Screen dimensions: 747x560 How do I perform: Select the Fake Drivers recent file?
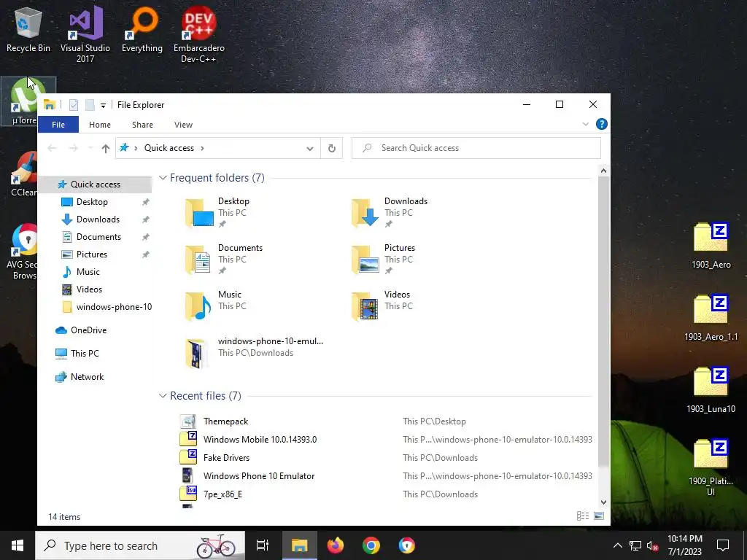pos(386,458)
